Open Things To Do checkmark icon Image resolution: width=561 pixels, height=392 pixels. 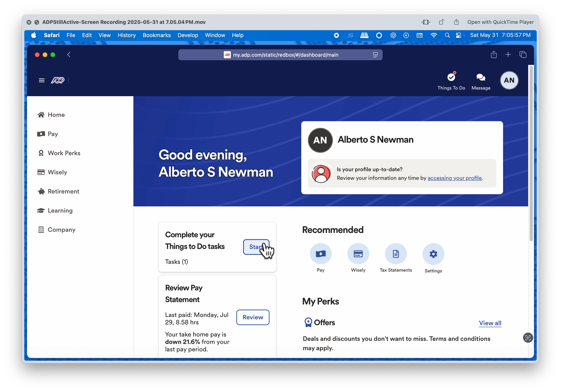[451, 77]
